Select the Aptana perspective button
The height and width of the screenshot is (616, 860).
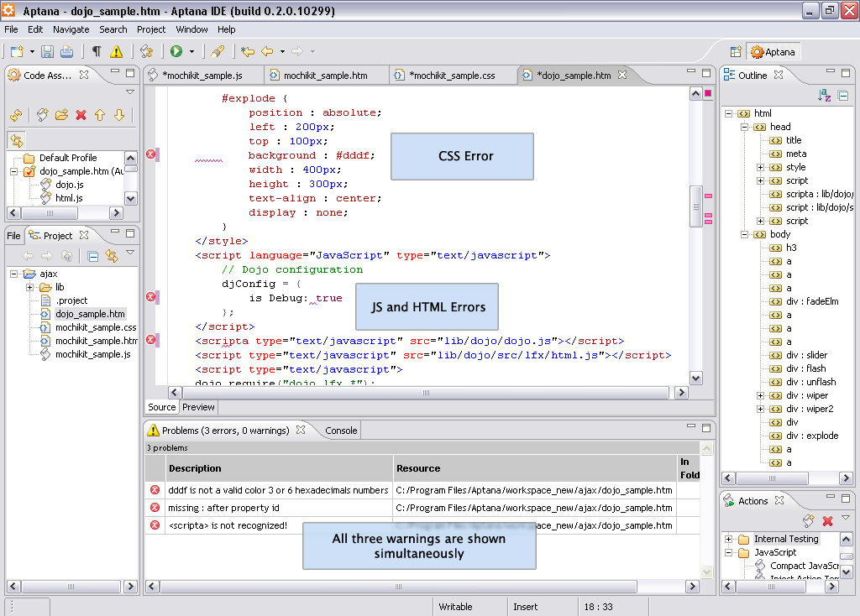tap(773, 52)
